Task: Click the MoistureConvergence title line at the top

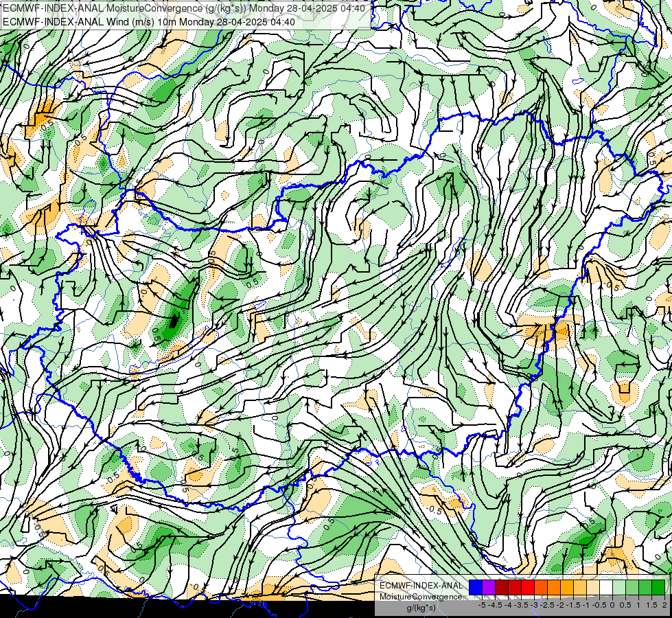Action: click(184, 8)
